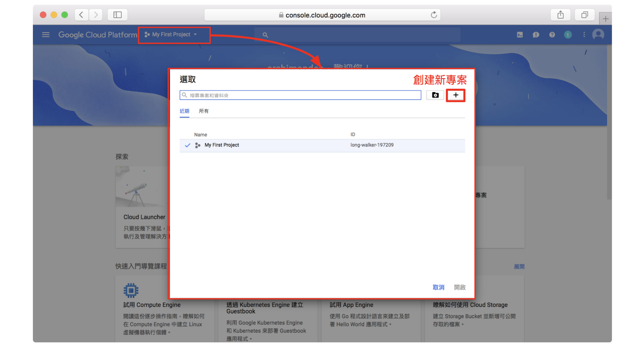This screenshot has width=644, height=348.
Task: Open the user account avatar
Action: pos(598,34)
